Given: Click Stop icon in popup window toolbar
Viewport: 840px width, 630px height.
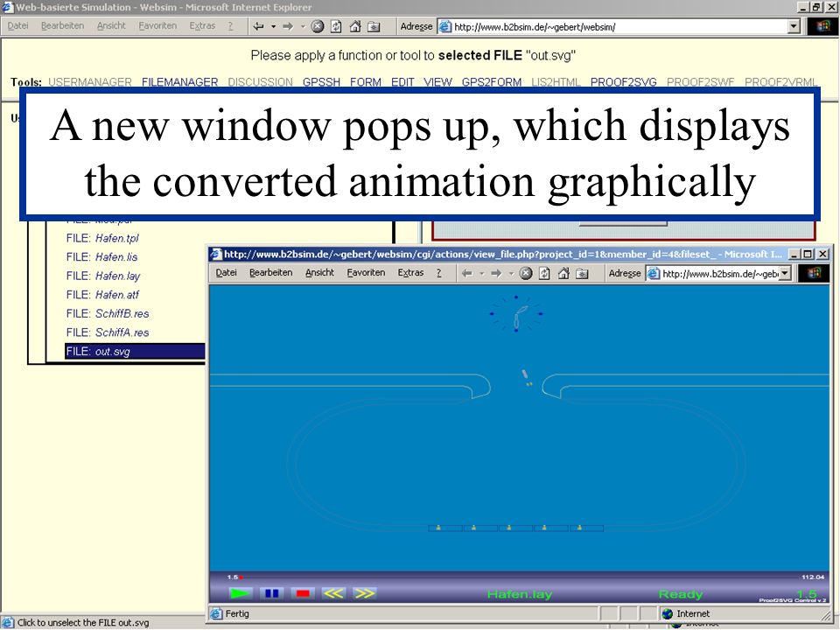Looking at the screenshot, I should pos(526,273).
